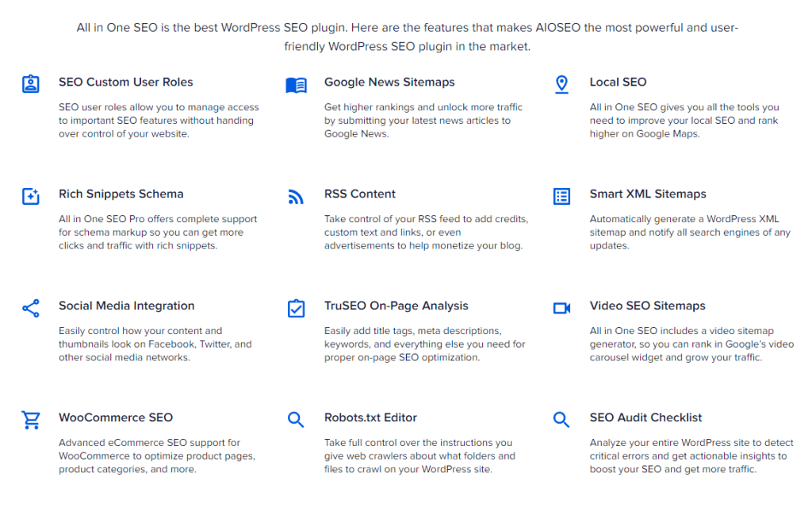Open the WooCommerce SEO heading

(116, 417)
